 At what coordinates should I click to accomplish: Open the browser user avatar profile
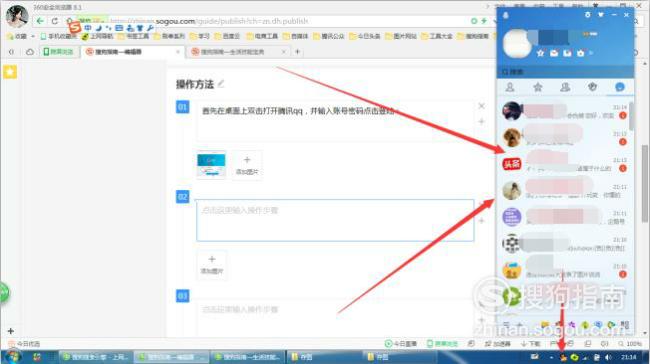pyautogui.click(x=17, y=16)
